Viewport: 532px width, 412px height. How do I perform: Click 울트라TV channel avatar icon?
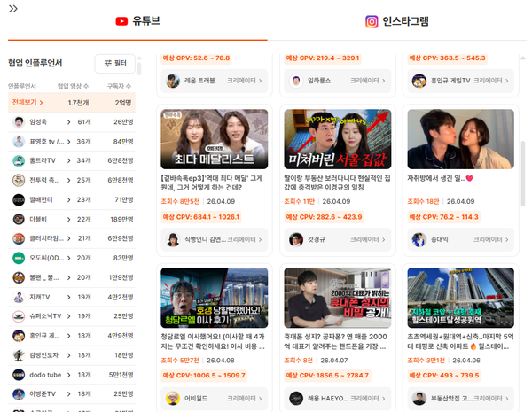[x=18, y=160]
